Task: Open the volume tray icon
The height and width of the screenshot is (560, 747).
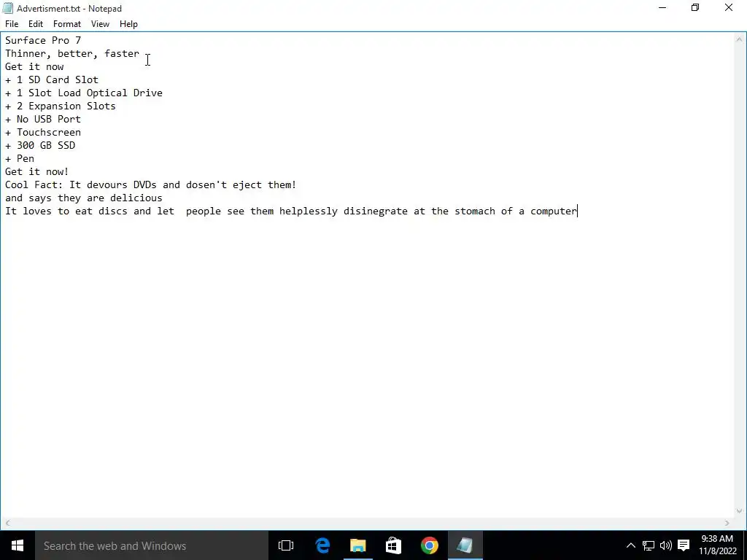Action: point(665,545)
